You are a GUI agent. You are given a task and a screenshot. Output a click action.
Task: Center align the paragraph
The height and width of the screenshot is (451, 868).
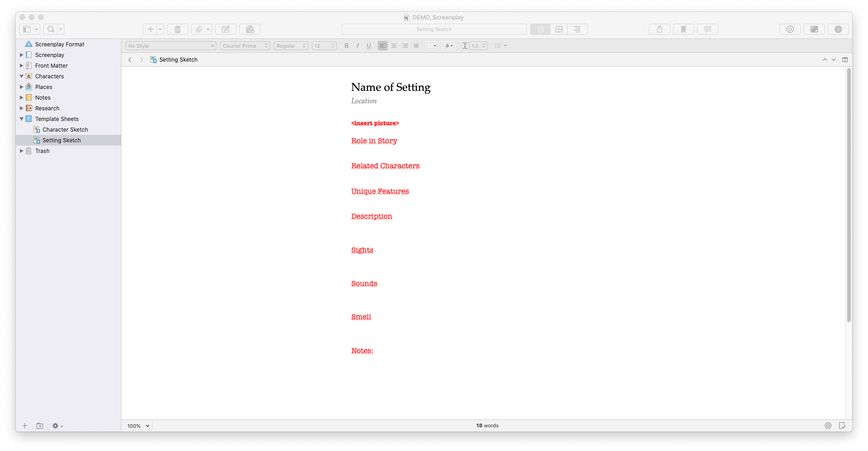(x=393, y=45)
